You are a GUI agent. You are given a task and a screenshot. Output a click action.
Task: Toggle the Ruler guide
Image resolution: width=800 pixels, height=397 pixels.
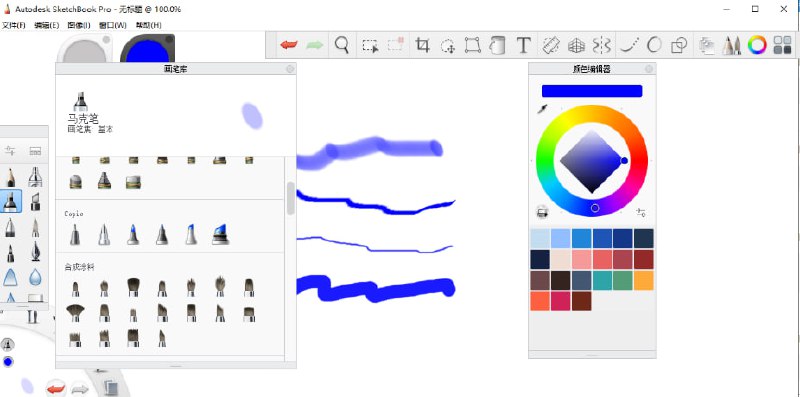click(x=551, y=45)
